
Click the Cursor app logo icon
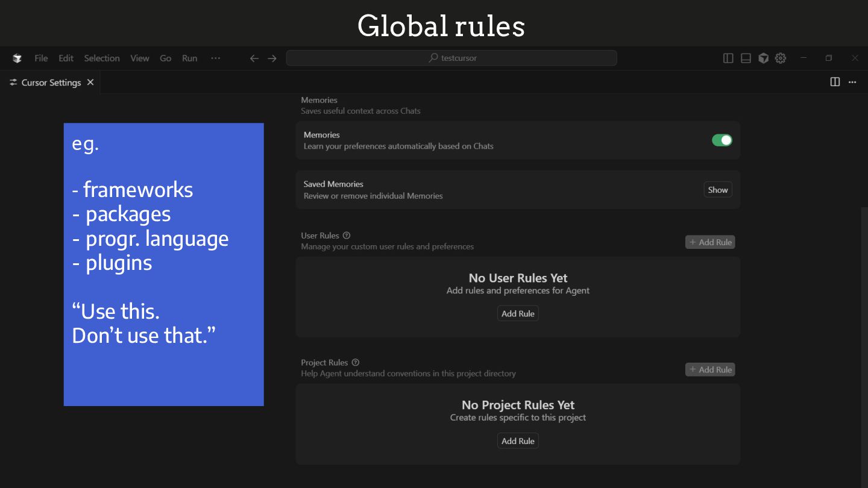[x=17, y=58]
